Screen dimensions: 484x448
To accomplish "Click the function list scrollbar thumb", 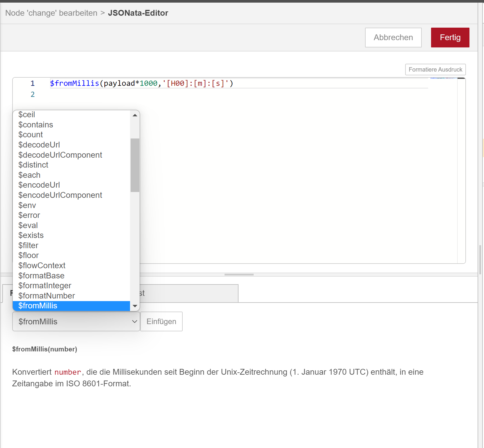I will coord(135,165).
